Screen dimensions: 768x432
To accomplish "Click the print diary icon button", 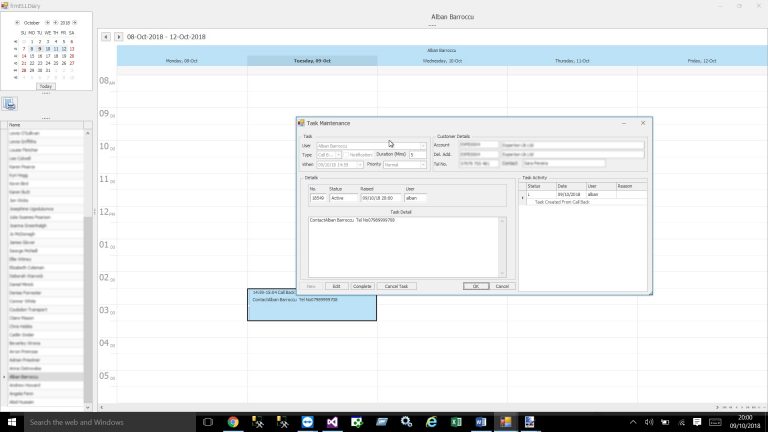I will point(9,104).
